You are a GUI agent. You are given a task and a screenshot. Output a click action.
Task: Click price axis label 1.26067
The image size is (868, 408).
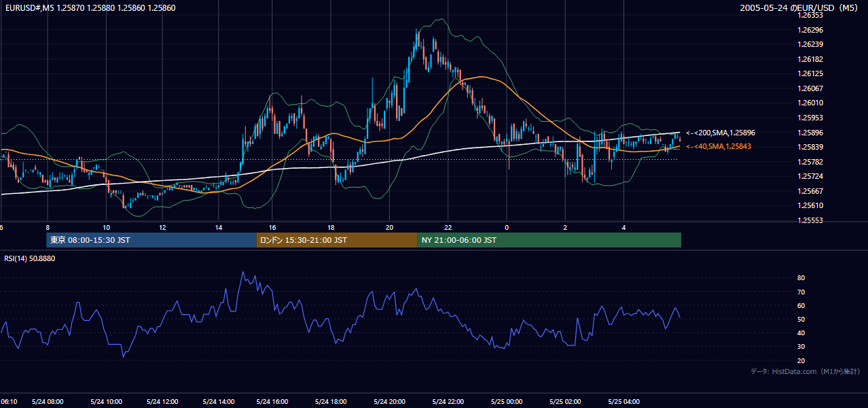(x=810, y=88)
